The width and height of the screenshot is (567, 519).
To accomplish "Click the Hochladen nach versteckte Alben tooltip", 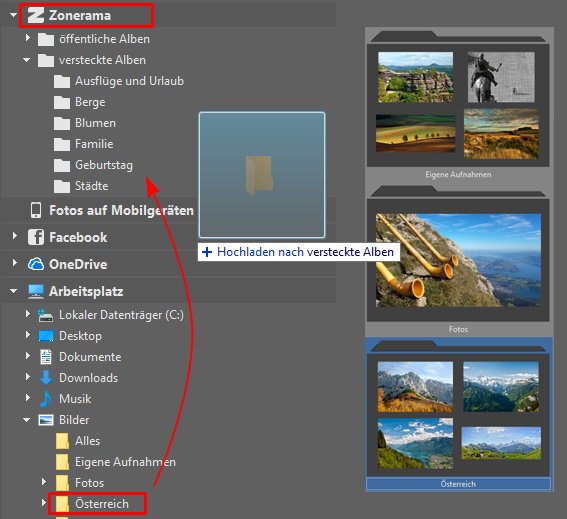I will tap(299, 252).
